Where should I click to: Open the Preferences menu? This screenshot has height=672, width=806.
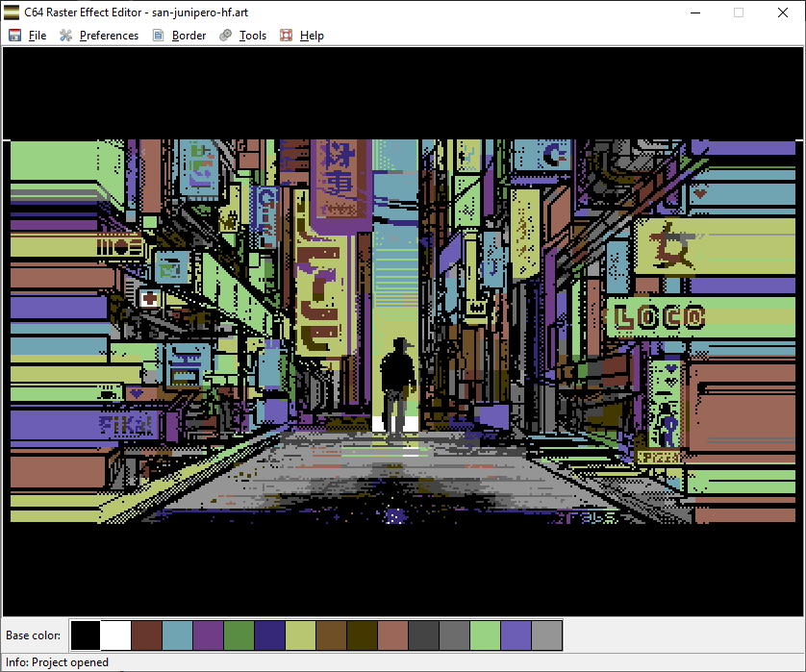pos(109,36)
